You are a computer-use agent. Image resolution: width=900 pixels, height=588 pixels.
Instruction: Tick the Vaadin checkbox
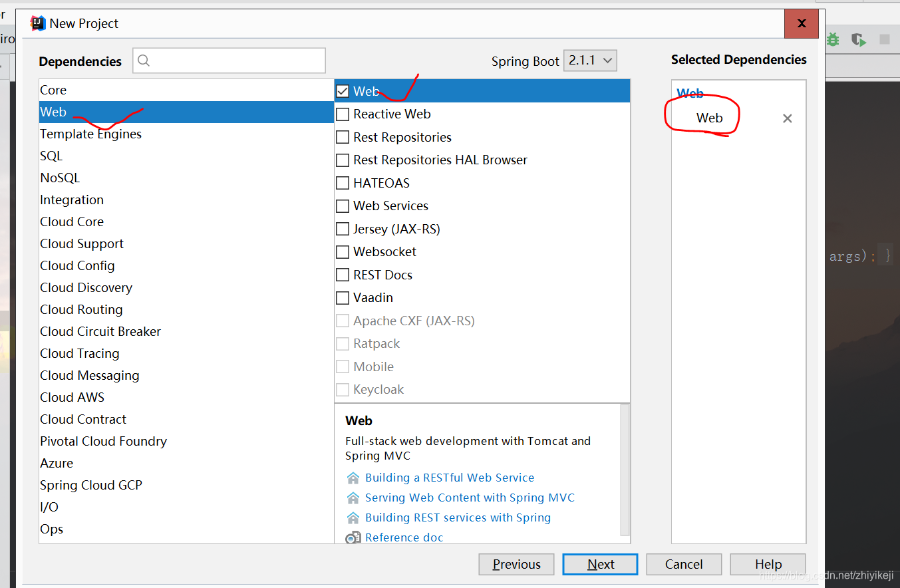tap(343, 298)
